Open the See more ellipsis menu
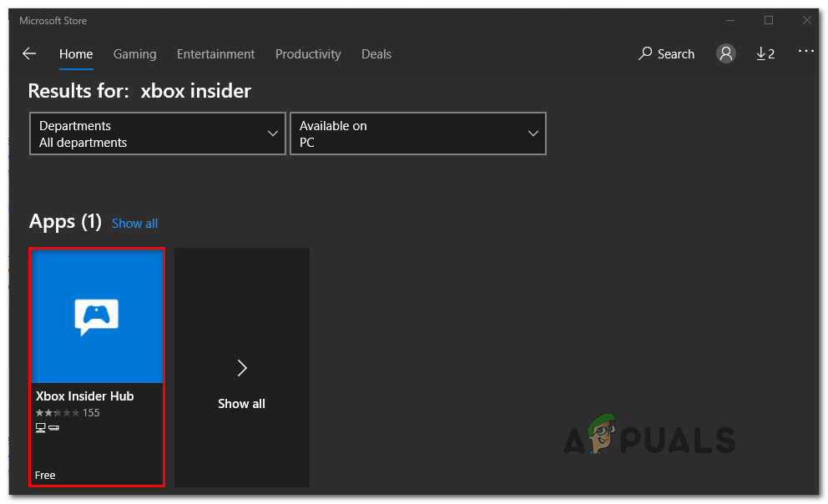The image size is (828, 504). 805,51
